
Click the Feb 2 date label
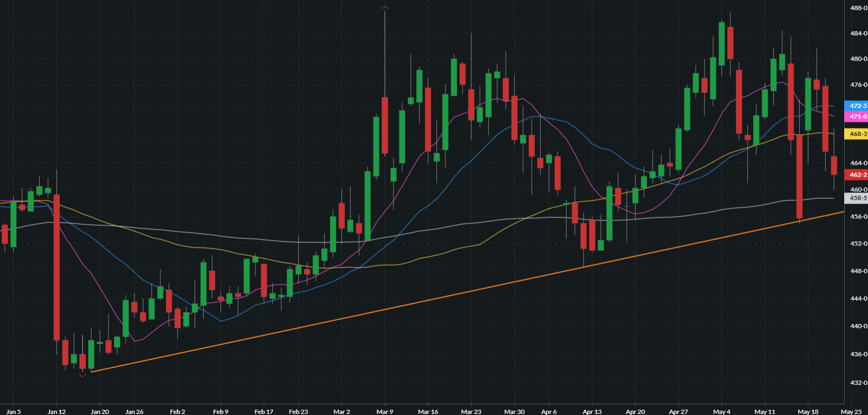click(x=178, y=411)
